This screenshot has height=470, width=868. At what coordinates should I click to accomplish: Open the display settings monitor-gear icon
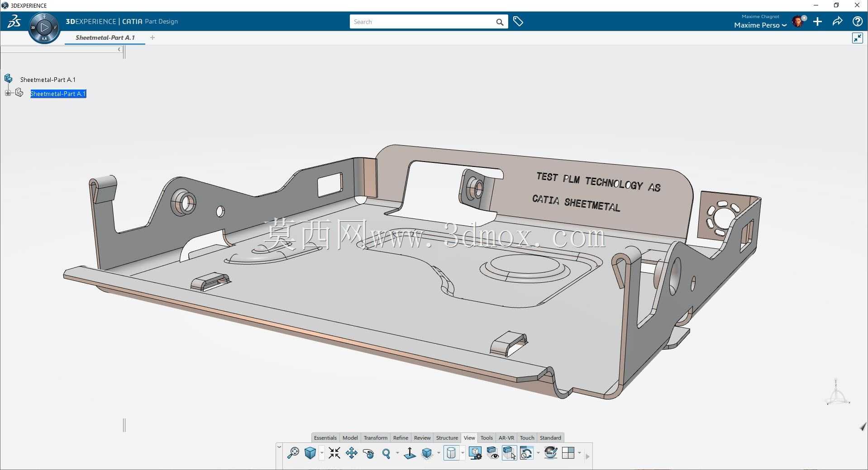tap(475, 453)
